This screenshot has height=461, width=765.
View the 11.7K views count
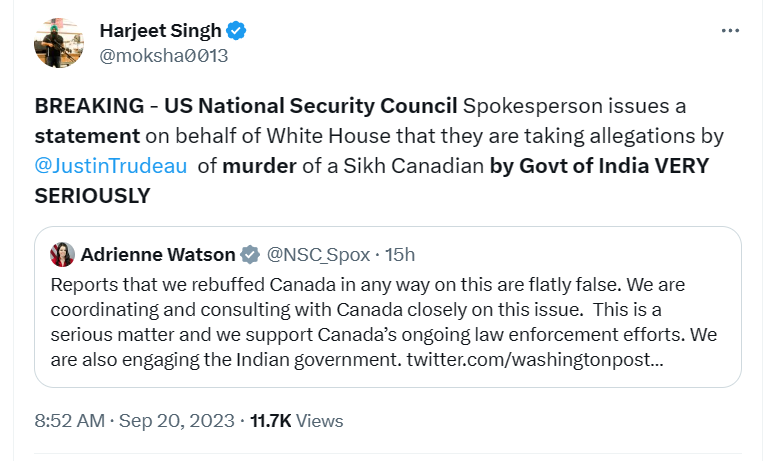[270, 421]
